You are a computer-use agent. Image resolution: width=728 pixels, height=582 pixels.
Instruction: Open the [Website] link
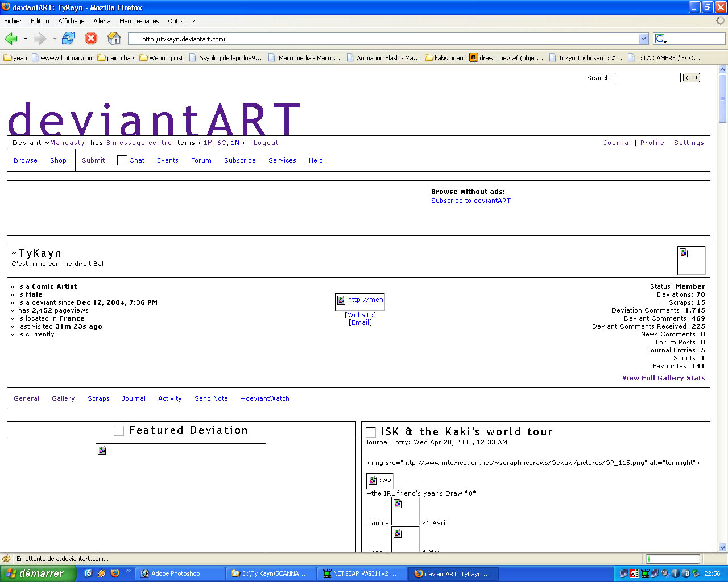pyautogui.click(x=360, y=315)
